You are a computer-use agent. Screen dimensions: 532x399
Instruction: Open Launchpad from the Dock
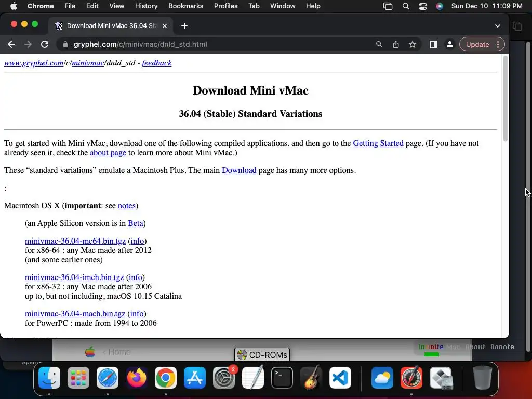coord(78,378)
